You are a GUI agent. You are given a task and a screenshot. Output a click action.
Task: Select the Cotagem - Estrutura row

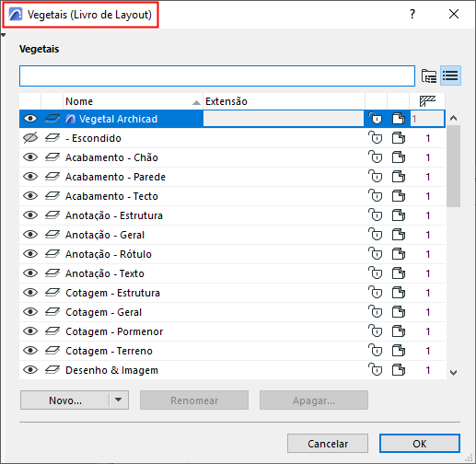point(232,293)
